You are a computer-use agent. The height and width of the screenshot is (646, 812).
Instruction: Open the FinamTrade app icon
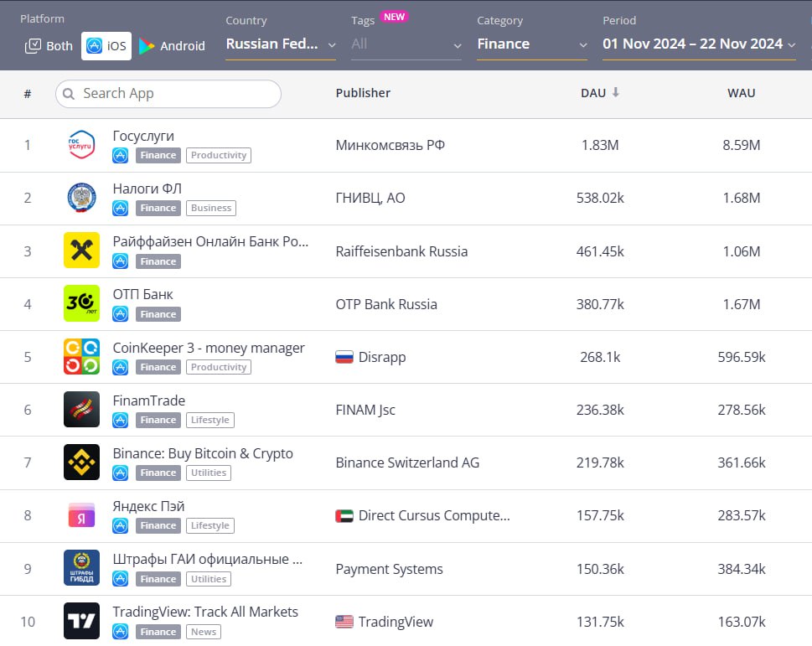(81, 409)
